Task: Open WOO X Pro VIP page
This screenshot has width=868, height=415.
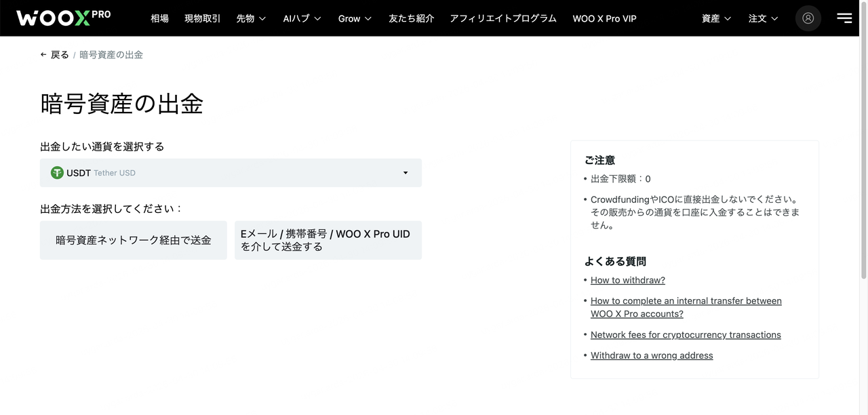Action: tap(604, 18)
